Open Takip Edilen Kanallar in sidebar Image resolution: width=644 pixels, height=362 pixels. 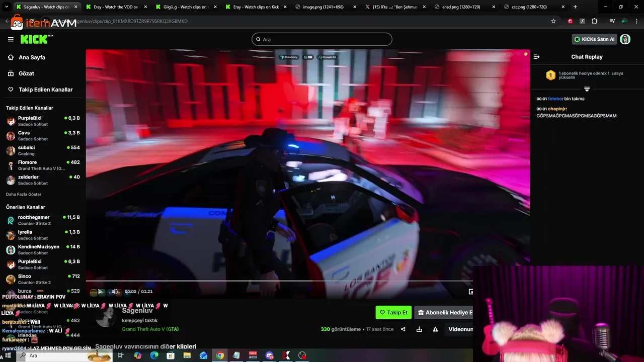45,89
